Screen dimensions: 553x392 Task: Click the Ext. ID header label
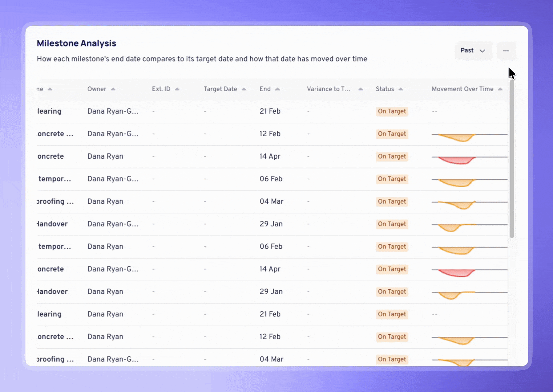tap(161, 89)
